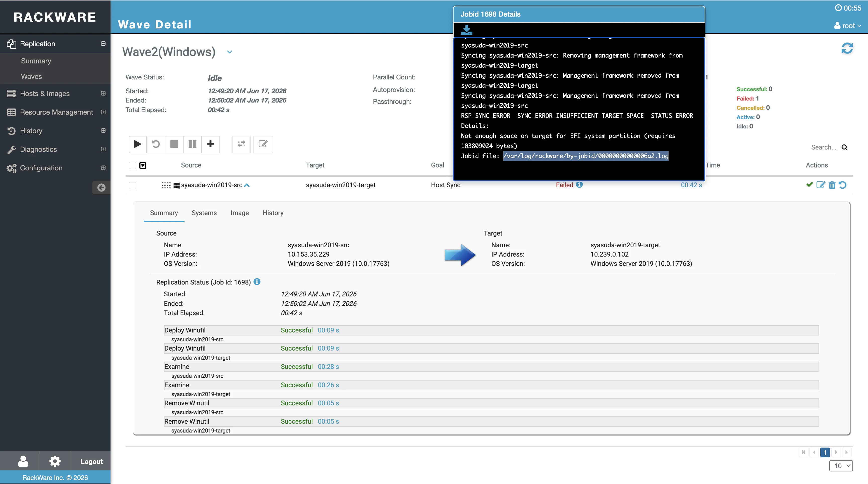Edit the syasuda-win2019-src row entry

pyautogui.click(x=821, y=185)
